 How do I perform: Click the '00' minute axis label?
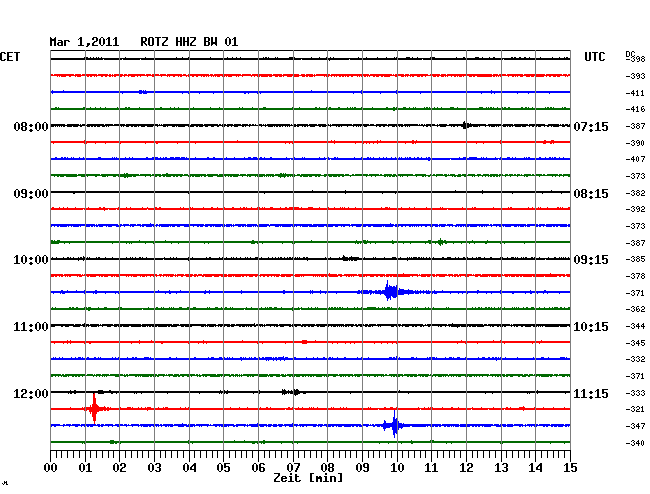(51, 467)
